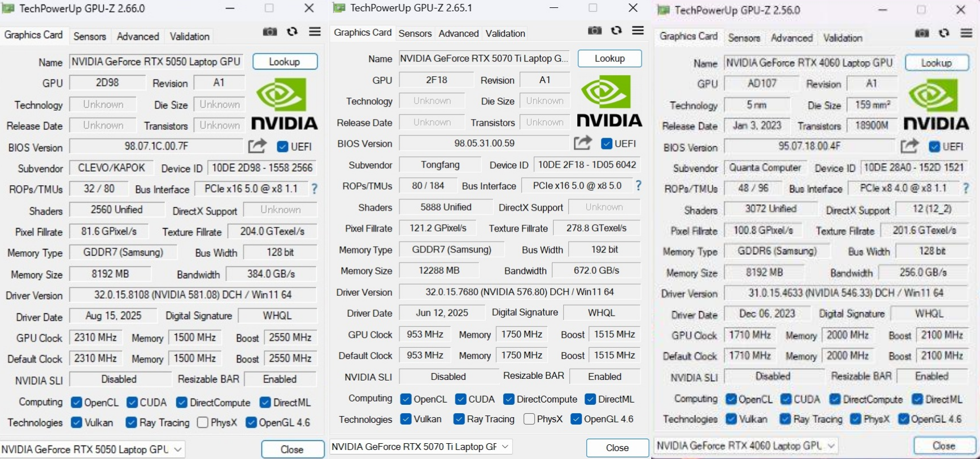
Task: Open the hamburger menu in GPU-Z 2.56.0
Action: pos(966,33)
